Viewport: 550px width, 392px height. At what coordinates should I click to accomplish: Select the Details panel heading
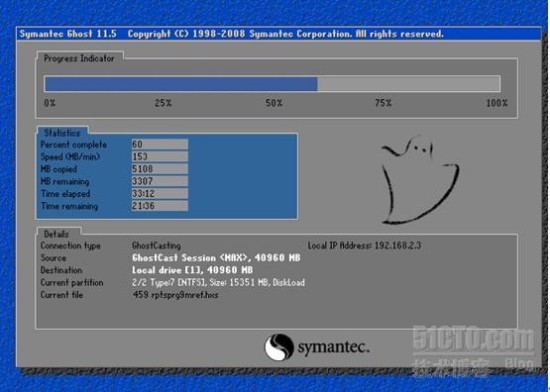pyautogui.click(x=56, y=234)
